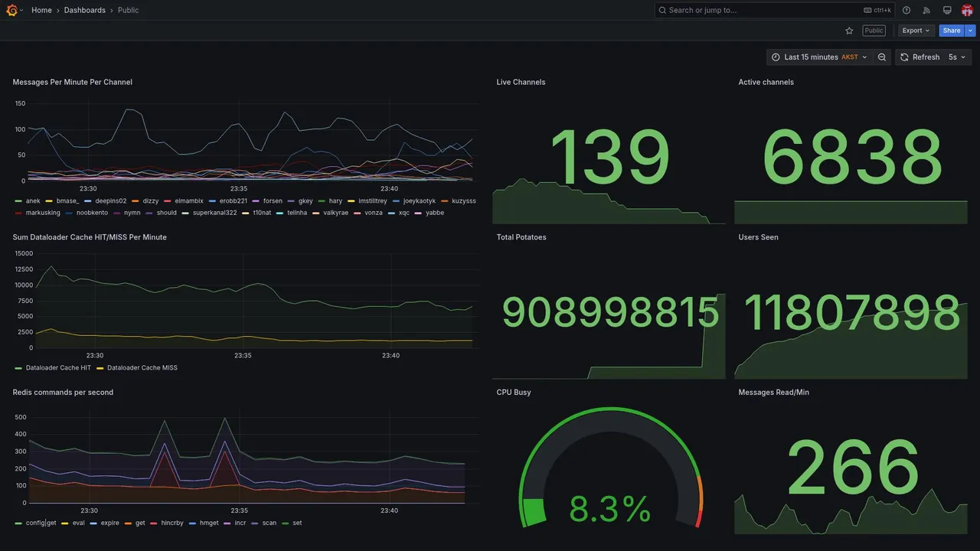The image size is (980, 551).
Task: Open the user avatar profile menu
Action: pyautogui.click(x=967, y=10)
